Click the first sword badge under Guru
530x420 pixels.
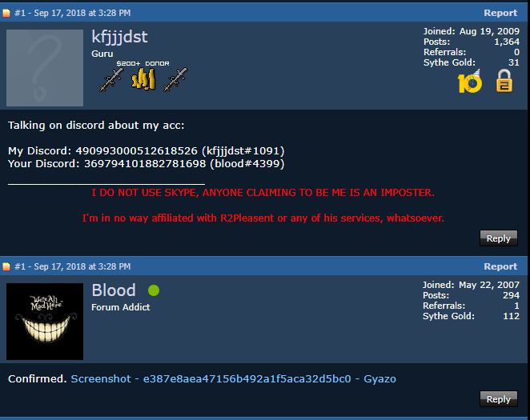(111, 80)
